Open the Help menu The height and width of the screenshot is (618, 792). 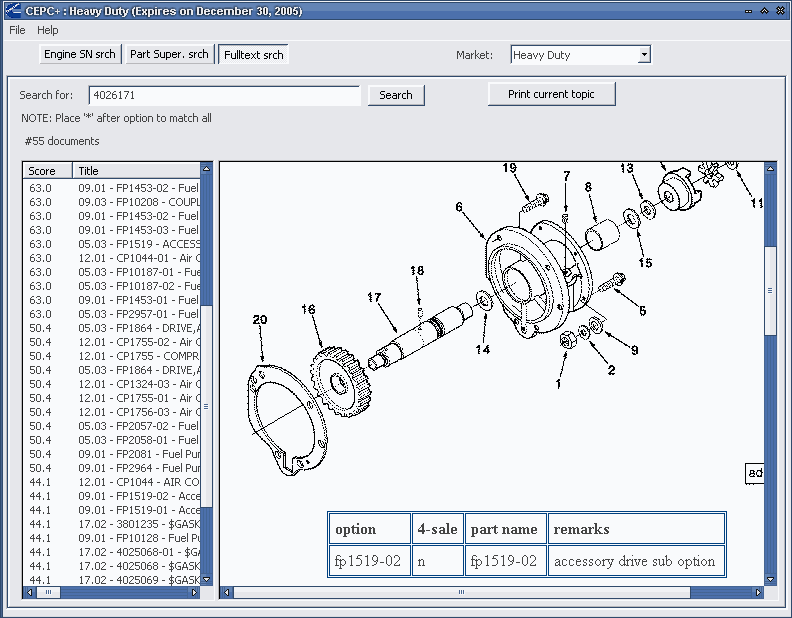[x=48, y=30]
